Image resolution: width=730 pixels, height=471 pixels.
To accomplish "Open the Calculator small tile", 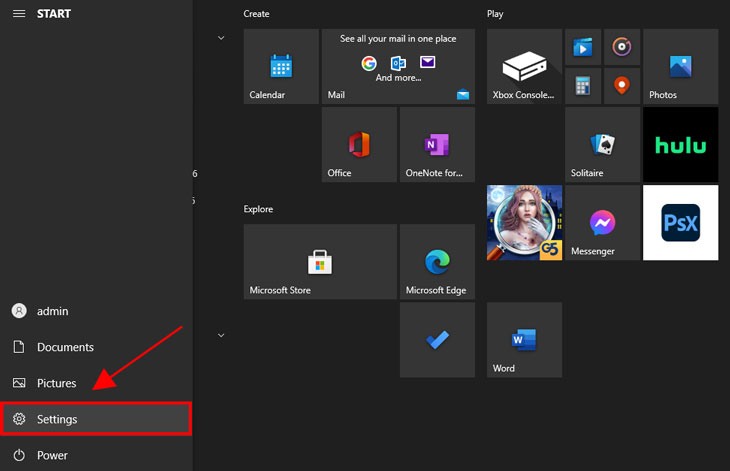I will point(583,85).
